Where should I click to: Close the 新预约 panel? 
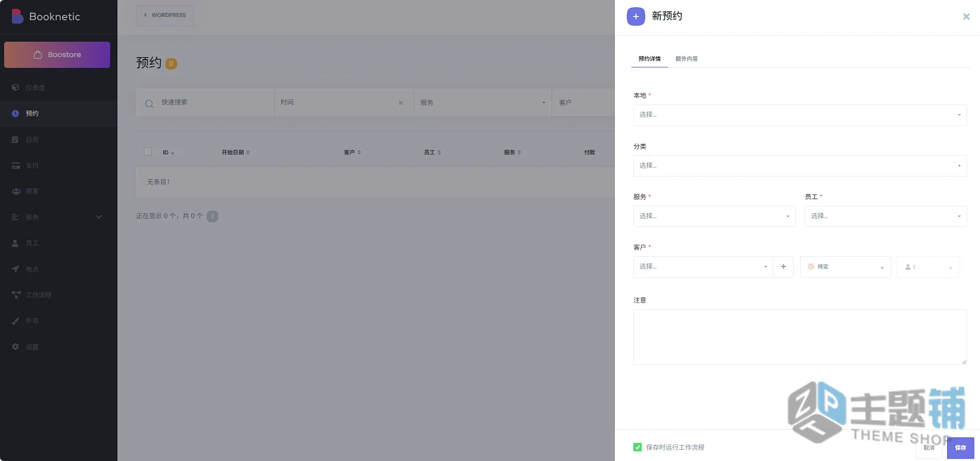[x=966, y=16]
